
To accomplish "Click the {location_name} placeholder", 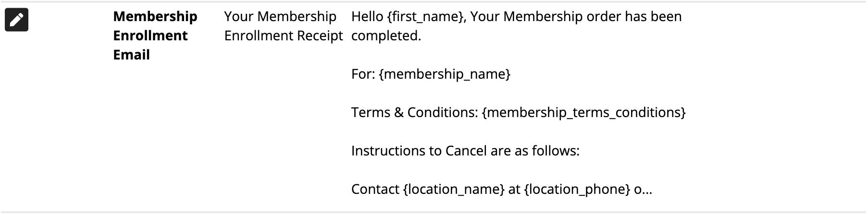I will click(454, 189).
